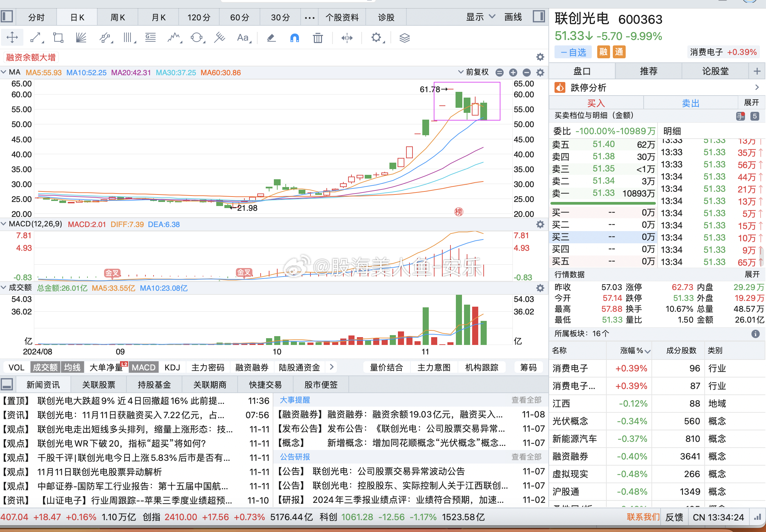Toggle the 成交额 indicator button
766x532 pixels.
(x=45, y=367)
